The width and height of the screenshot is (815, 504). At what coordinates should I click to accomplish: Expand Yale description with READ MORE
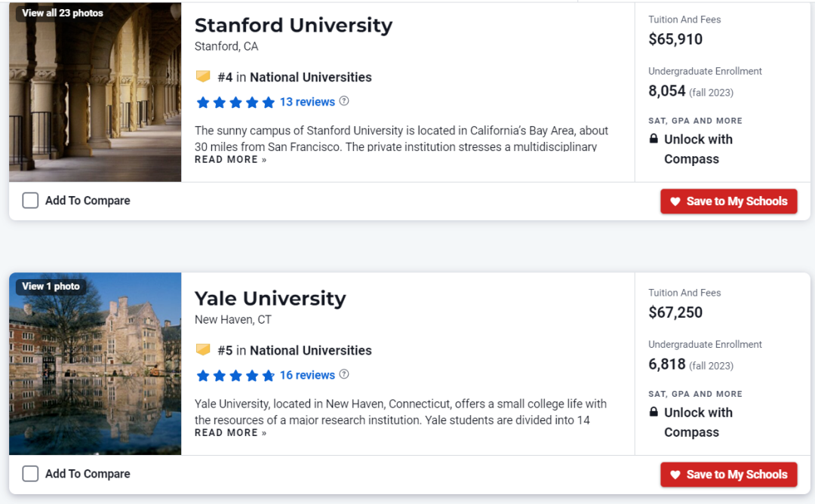point(230,433)
